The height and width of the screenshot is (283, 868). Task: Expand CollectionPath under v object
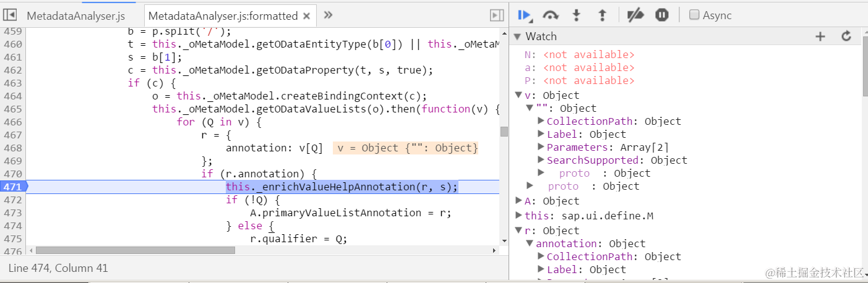point(541,121)
